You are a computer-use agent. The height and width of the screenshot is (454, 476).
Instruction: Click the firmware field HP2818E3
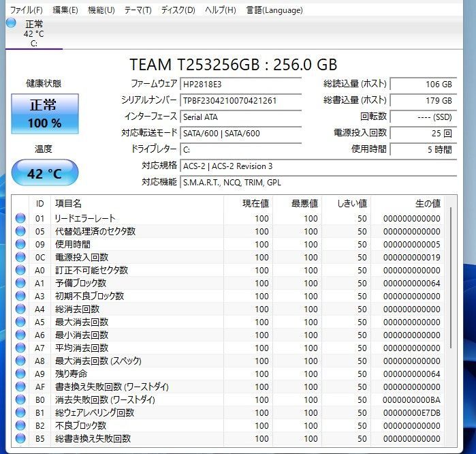[x=241, y=84]
